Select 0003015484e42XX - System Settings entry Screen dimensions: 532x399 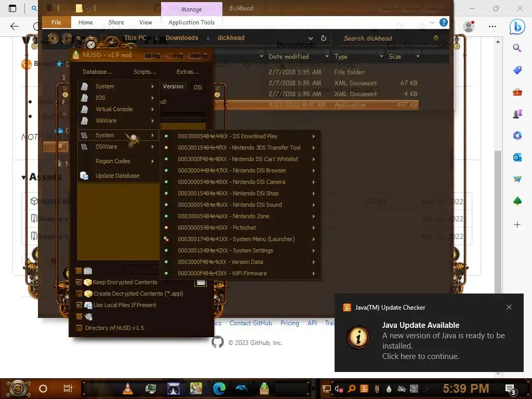pyautogui.click(x=240, y=251)
